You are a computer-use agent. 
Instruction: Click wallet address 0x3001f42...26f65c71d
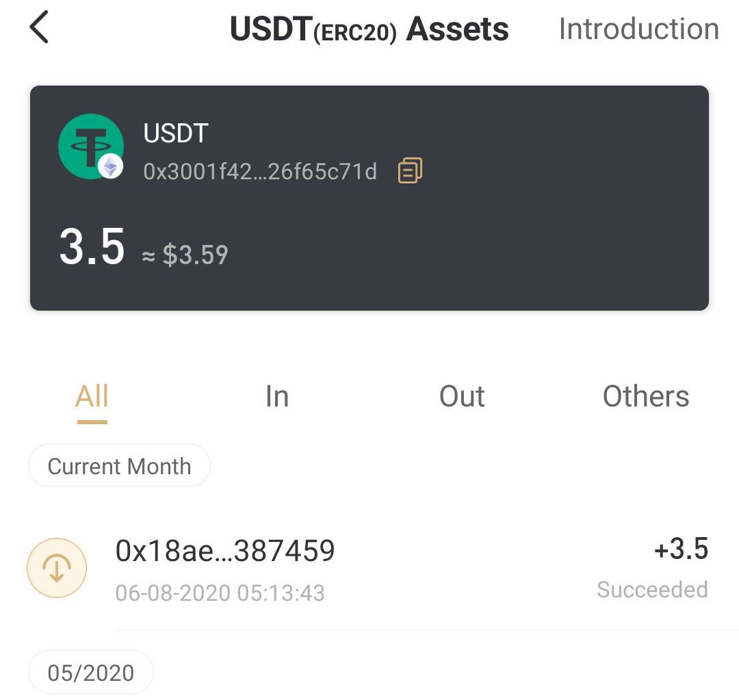[x=260, y=171]
